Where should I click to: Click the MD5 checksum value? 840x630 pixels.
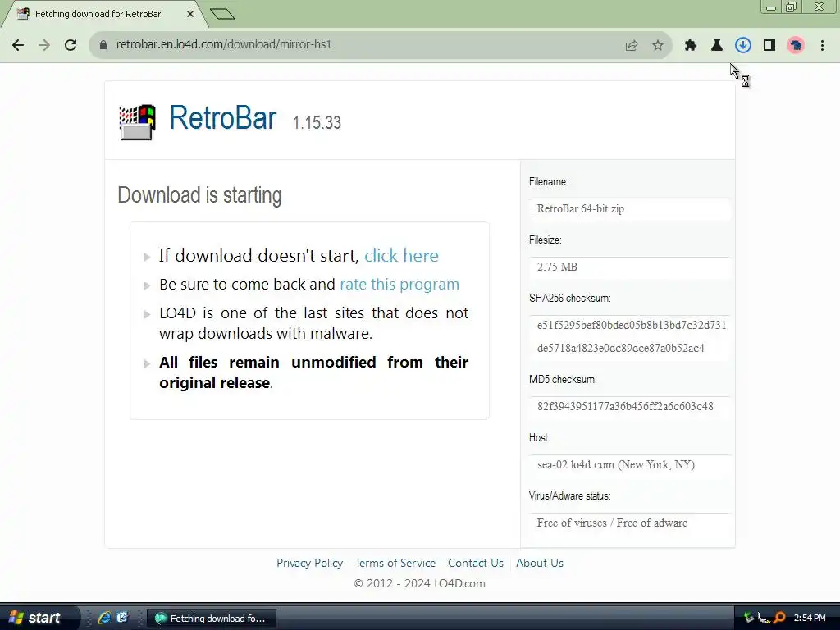click(x=625, y=406)
